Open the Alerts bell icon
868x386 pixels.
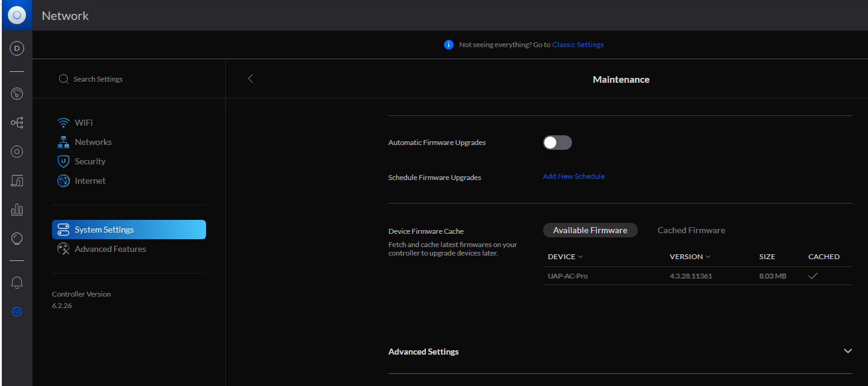(x=17, y=283)
